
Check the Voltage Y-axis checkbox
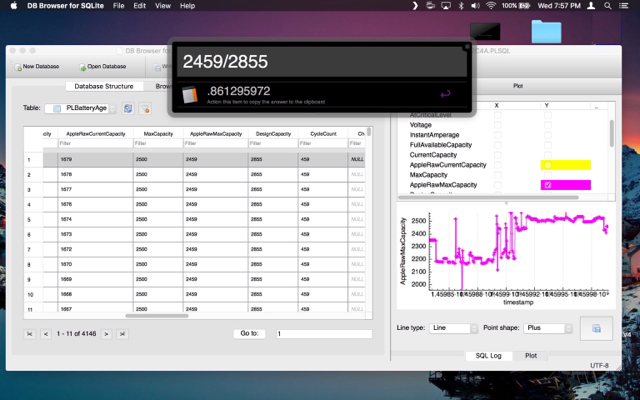coord(548,125)
